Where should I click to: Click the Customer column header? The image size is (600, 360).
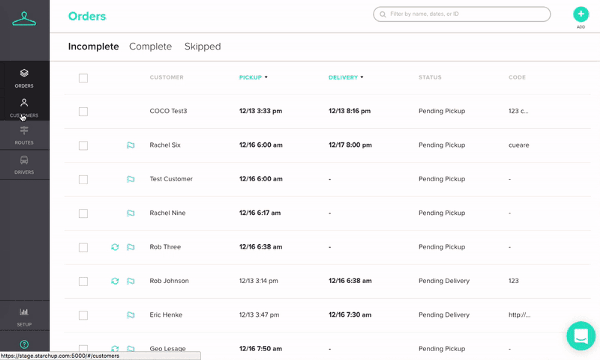point(166,77)
